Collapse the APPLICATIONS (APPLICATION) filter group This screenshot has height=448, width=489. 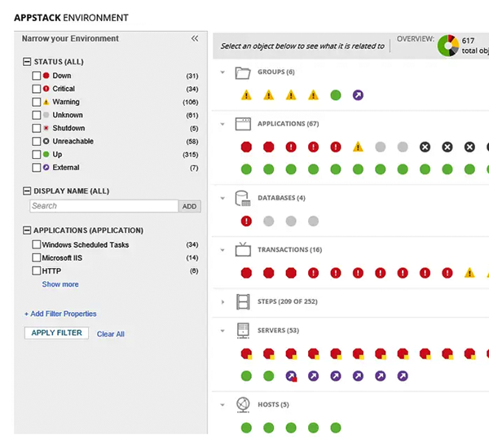[27, 231]
